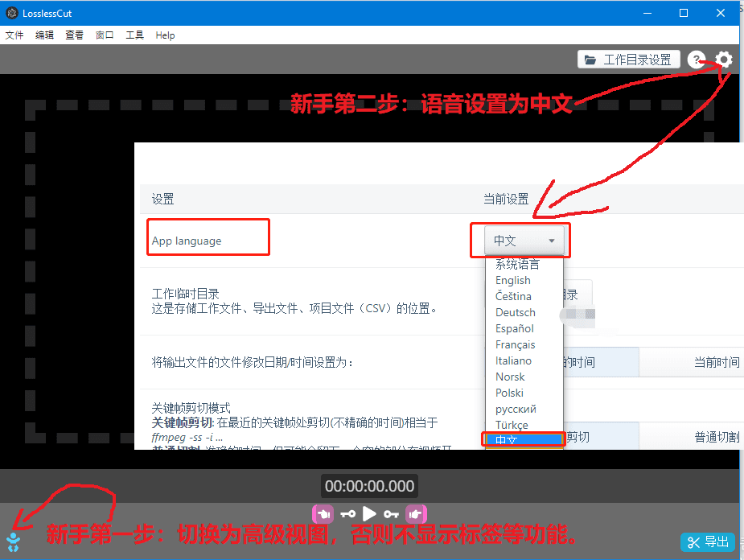The width and height of the screenshot is (744, 560).
Task: Choose 普通切割 cut mode option
Action: pyautogui.click(x=716, y=437)
